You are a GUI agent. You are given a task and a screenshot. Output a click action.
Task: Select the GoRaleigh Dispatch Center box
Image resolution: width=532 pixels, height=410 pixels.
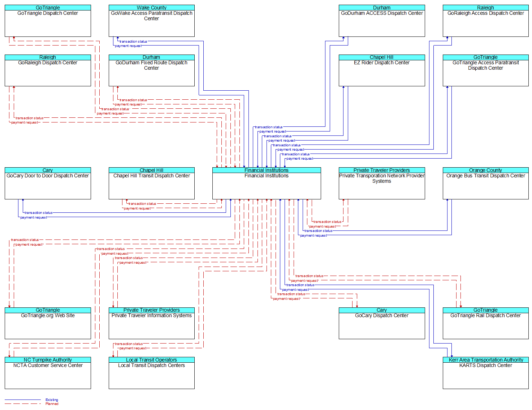click(48, 70)
